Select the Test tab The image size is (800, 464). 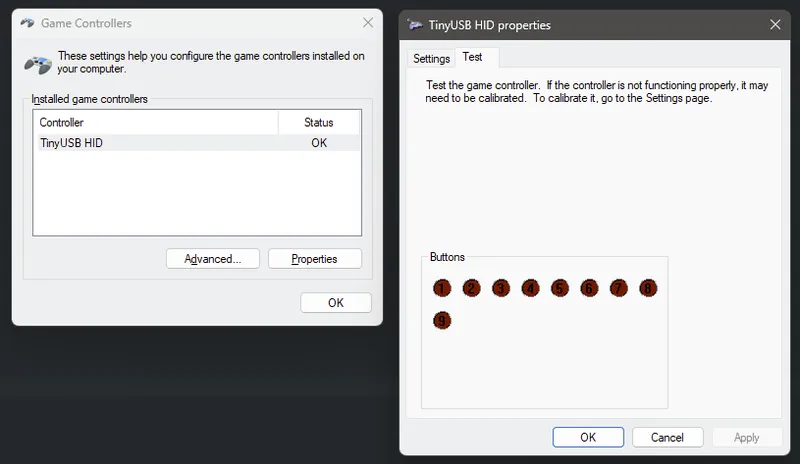(x=472, y=57)
